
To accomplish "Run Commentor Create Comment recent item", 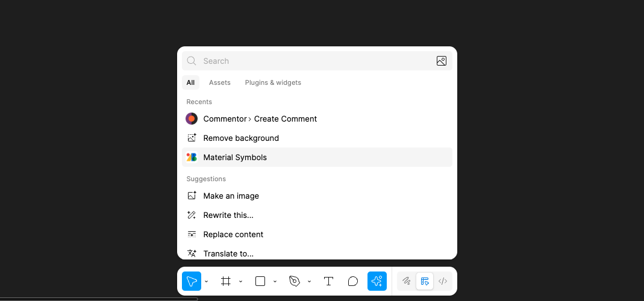I will (317, 119).
